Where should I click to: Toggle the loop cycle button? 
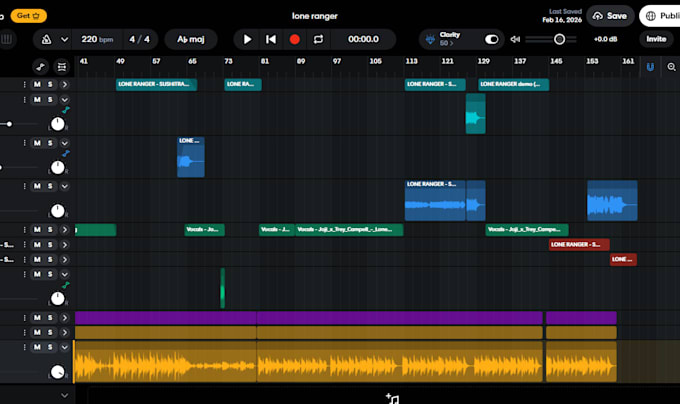[318, 39]
